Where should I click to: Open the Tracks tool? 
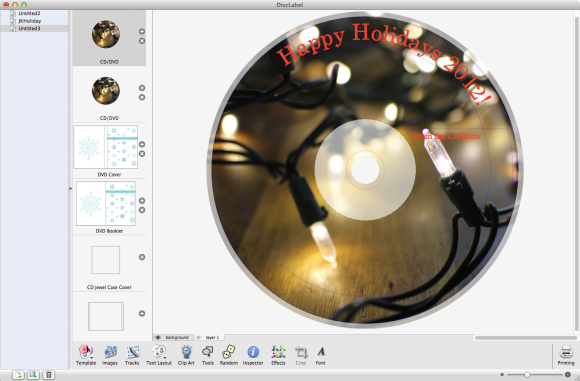click(132, 355)
